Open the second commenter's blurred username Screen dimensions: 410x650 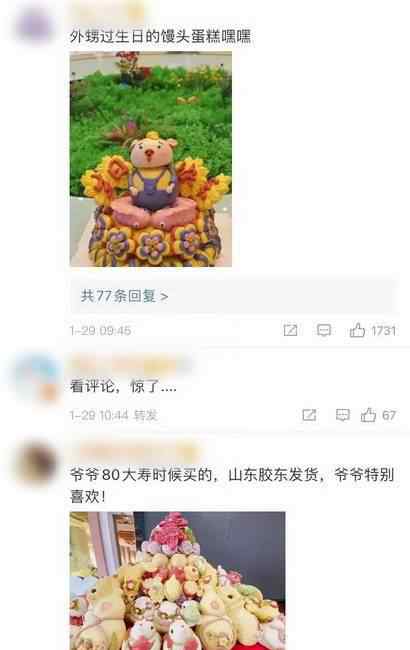(x=131, y=365)
